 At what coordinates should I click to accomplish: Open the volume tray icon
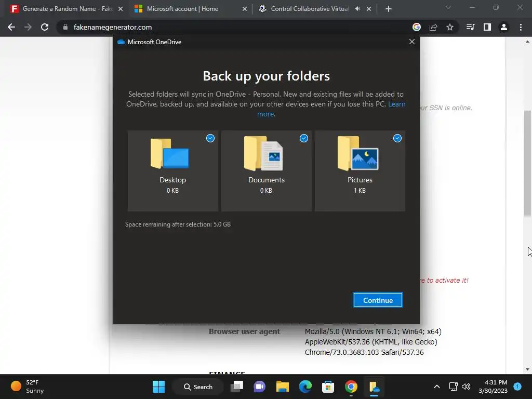point(466,387)
